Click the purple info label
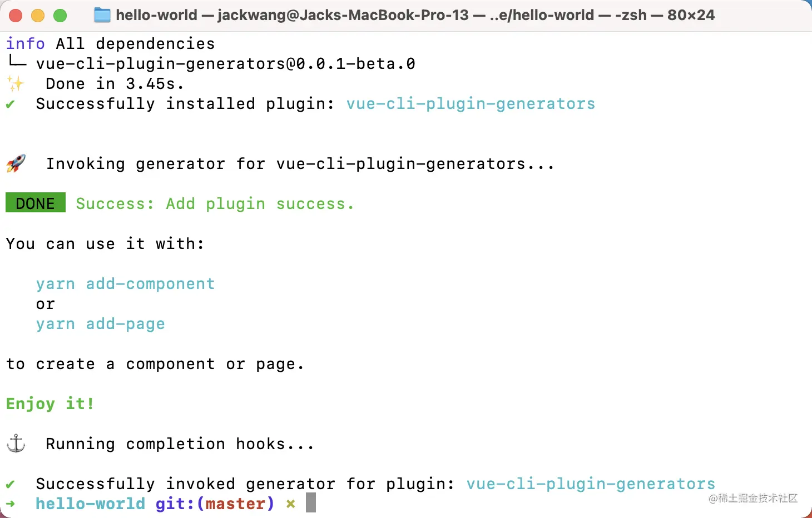 26,43
